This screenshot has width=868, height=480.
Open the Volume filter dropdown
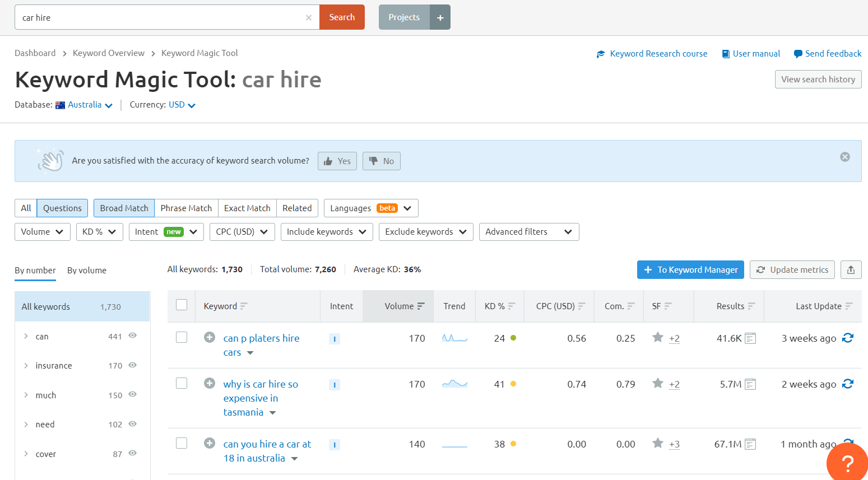pos(43,232)
